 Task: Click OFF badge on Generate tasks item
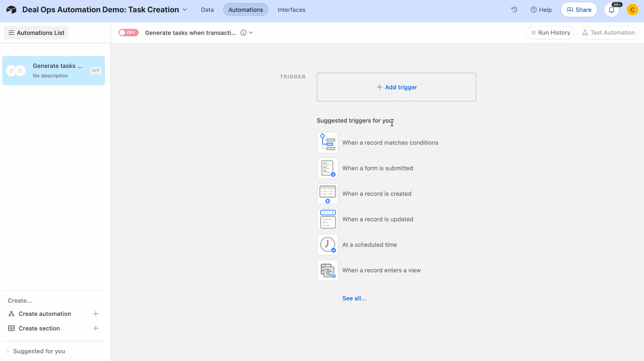coord(95,71)
